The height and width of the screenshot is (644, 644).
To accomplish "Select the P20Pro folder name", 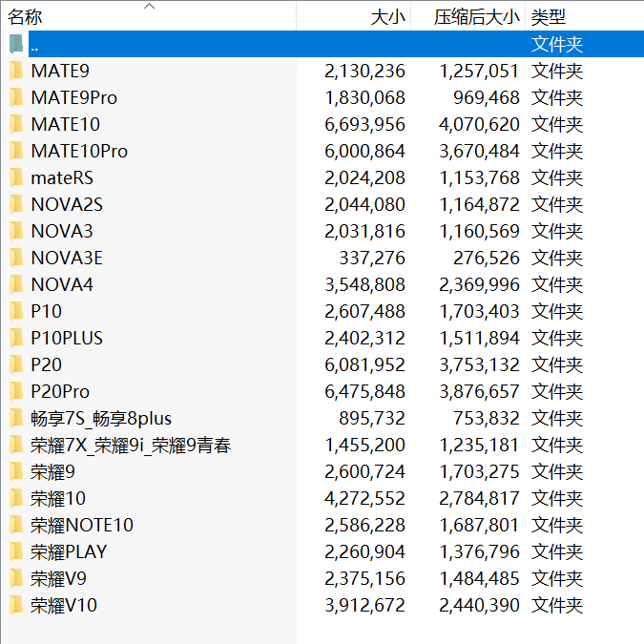I will pos(60,391).
